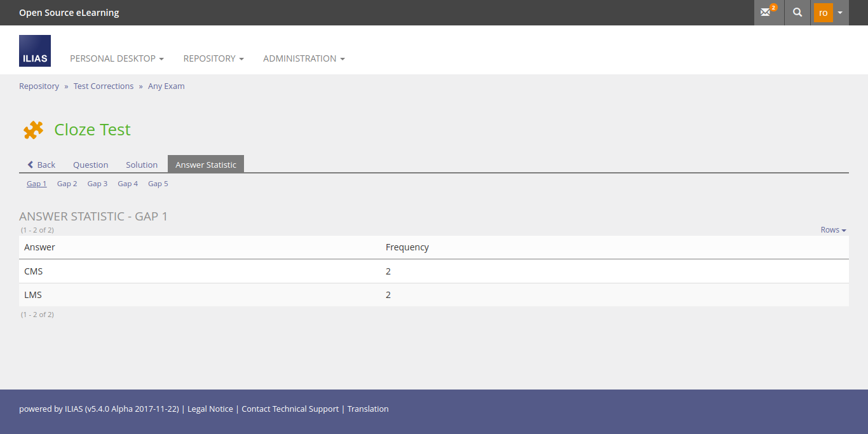This screenshot has width=868, height=434.
Task: Expand the Repository menu
Action: 214,58
